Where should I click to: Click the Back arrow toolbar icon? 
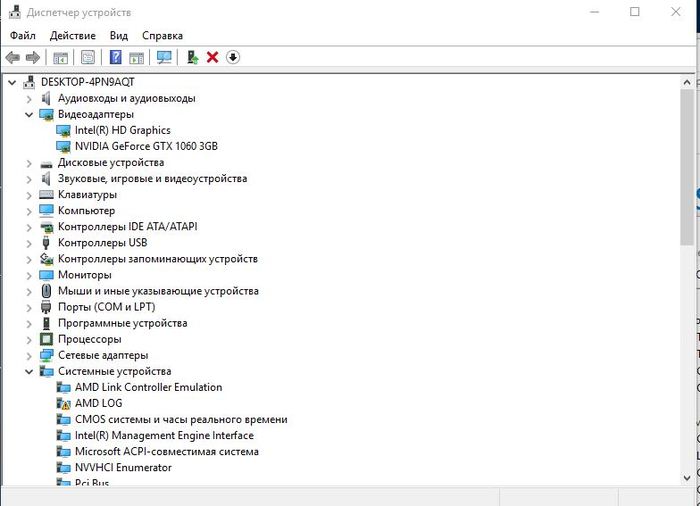click(x=12, y=58)
